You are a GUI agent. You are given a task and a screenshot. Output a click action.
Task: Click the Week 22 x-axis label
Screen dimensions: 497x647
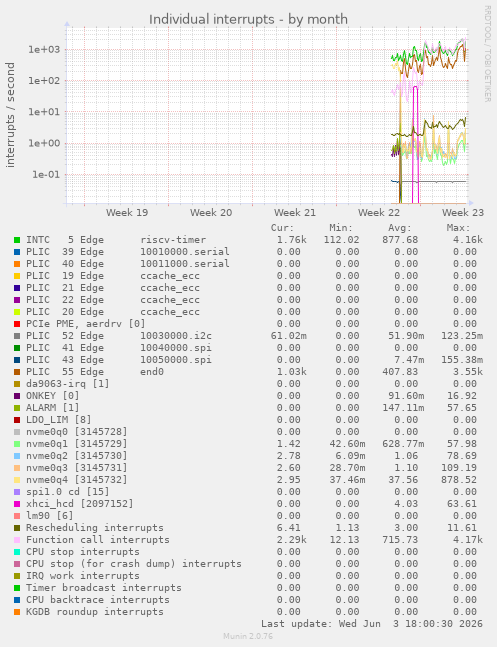coord(379,213)
